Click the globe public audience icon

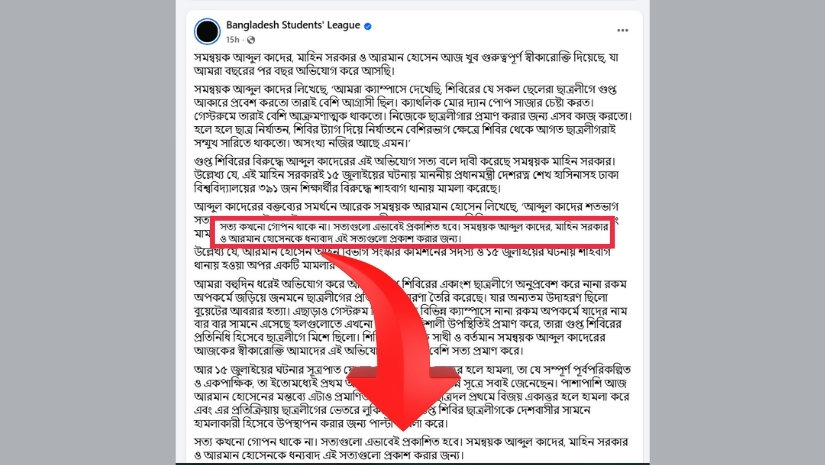coord(251,40)
